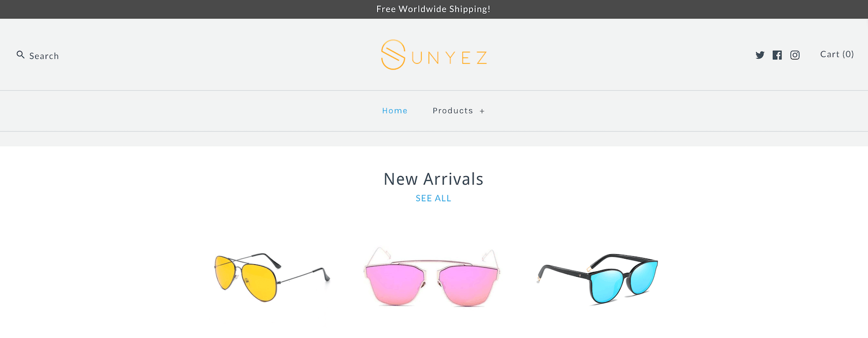Go to the Home tab

pyautogui.click(x=395, y=111)
